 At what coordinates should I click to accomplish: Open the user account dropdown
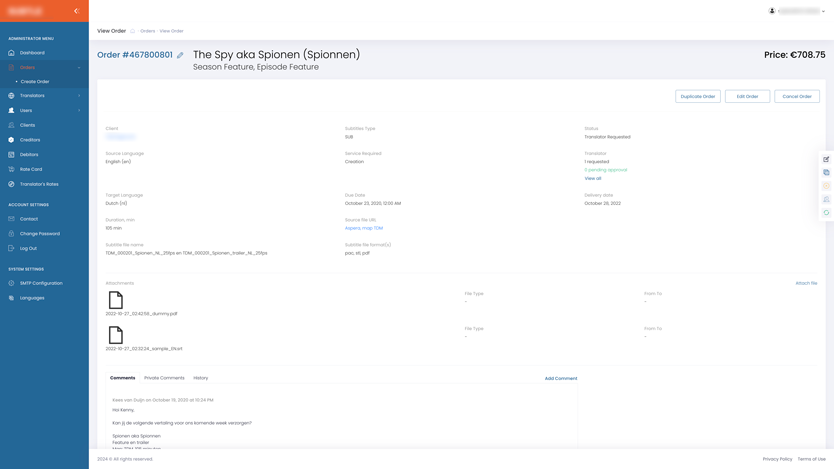[x=798, y=11]
